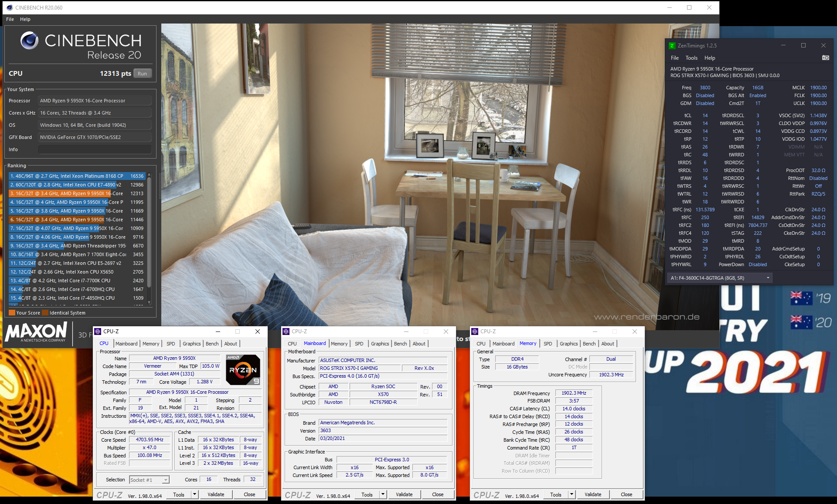The height and width of the screenshot is (504, 837).
Task: Click Close button in CPU-Z Memory window
Action: click(626, 494)
